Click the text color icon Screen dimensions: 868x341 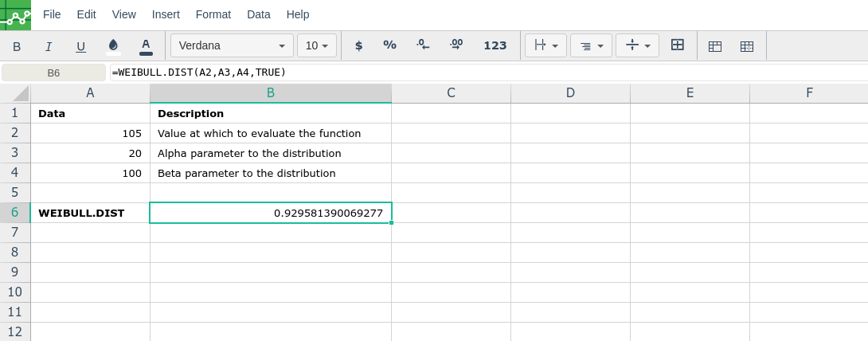click(x=146, y=46)
